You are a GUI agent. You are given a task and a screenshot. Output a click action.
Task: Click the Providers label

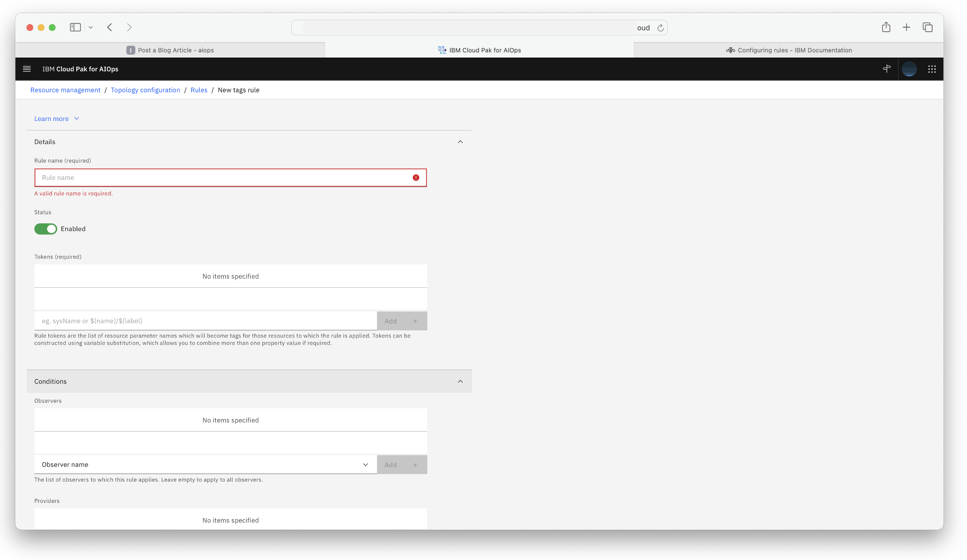click(47, 501)
